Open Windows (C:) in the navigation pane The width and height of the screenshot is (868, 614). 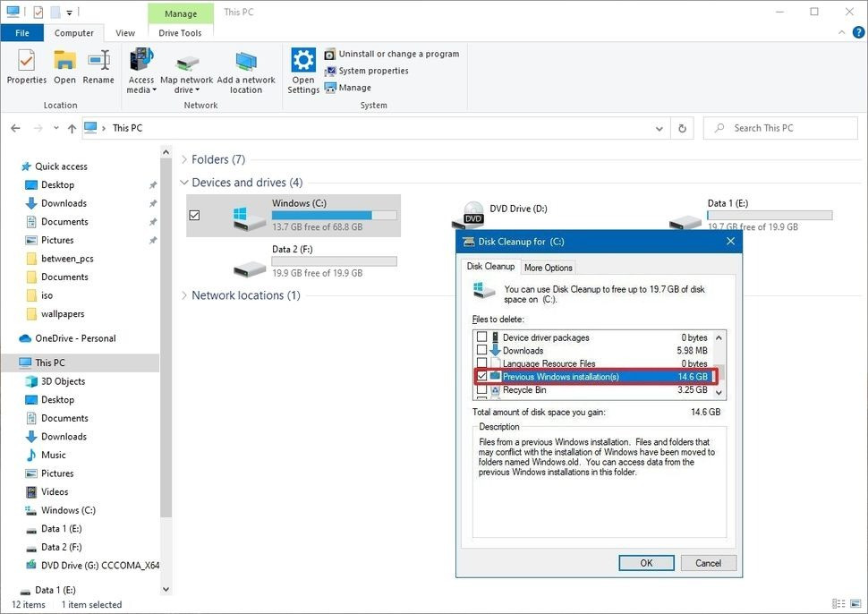(x=61, y=510)
